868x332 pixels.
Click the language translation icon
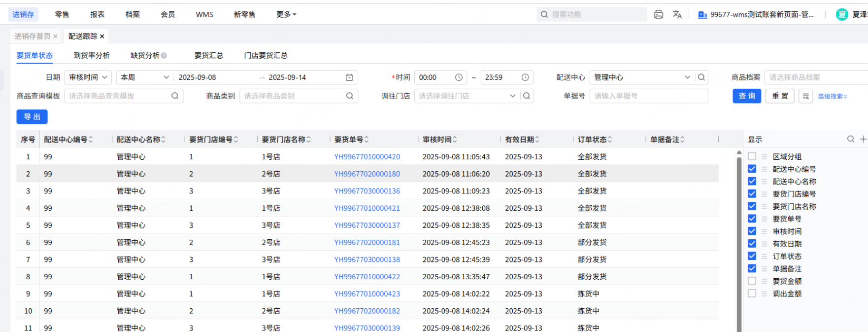677,15
